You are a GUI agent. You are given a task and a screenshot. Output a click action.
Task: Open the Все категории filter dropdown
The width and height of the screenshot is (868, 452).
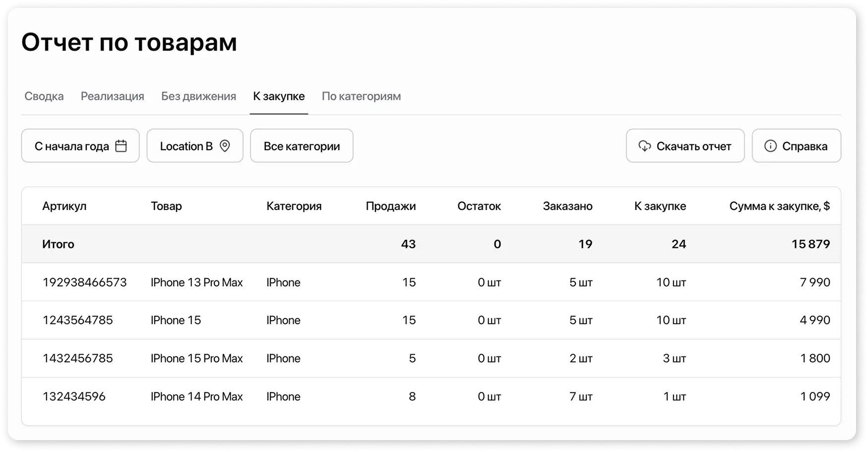coord(302,146)
